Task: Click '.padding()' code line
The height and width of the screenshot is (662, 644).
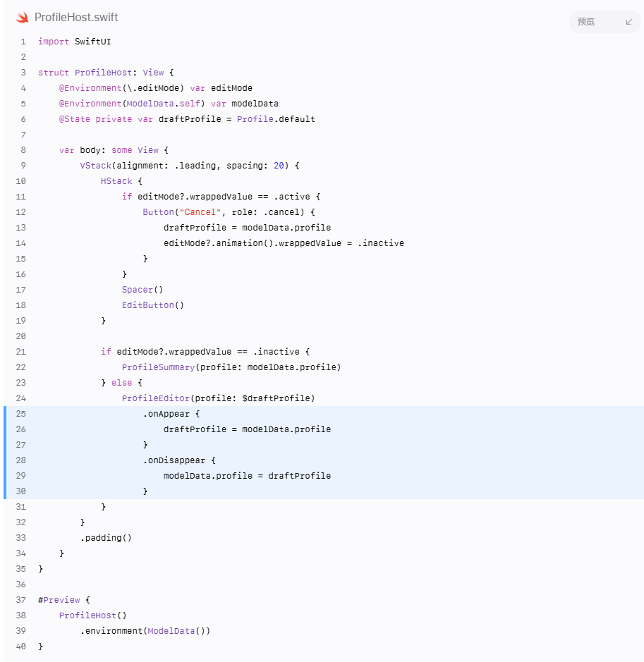Action: point(106,538)
